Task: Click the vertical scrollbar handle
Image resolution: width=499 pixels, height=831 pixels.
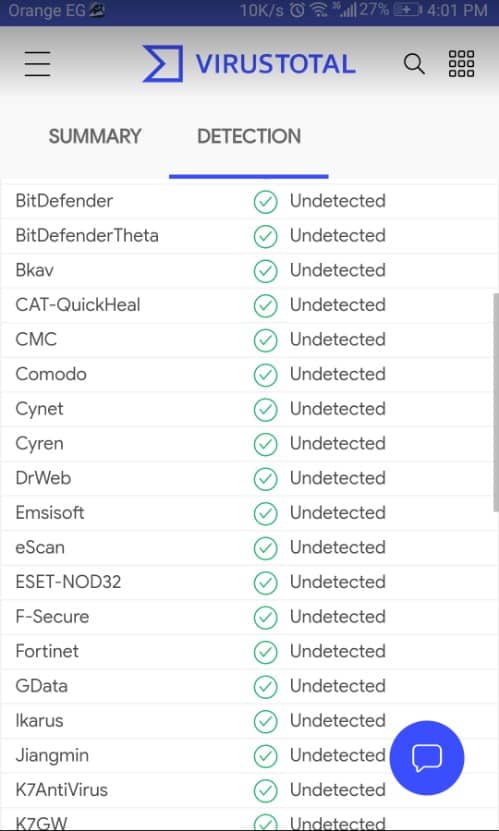Action: (x=496, y=403)
